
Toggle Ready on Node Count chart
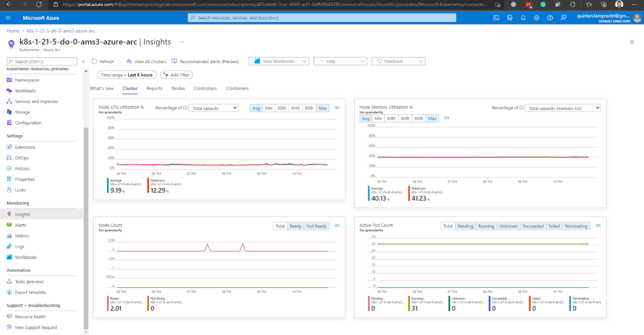tap(296, 226)
